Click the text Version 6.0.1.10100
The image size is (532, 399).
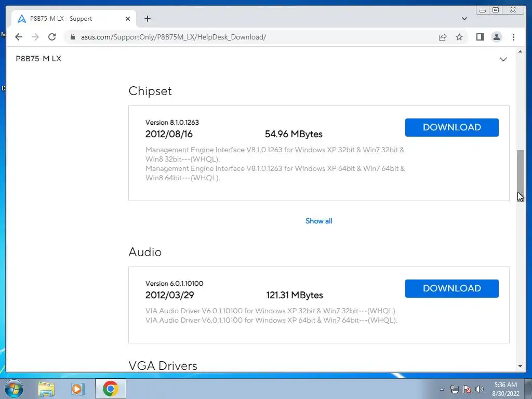click(x=175, y=284)
